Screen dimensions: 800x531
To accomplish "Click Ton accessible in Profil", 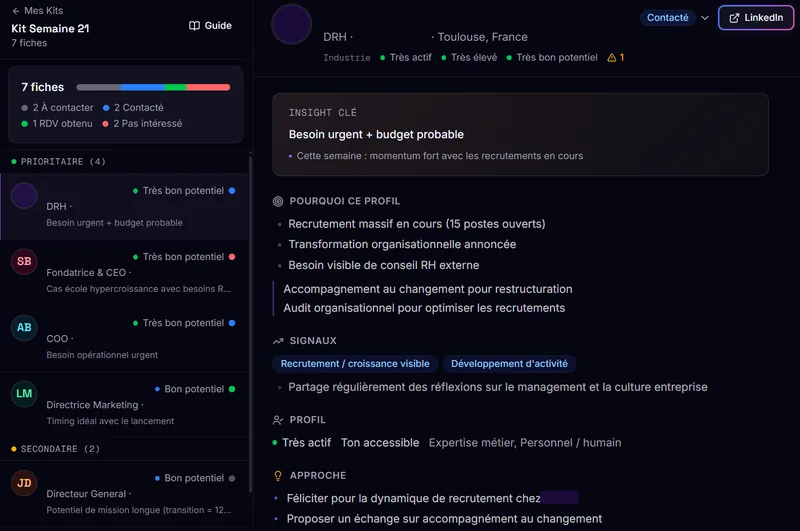I will click(380, 443).
